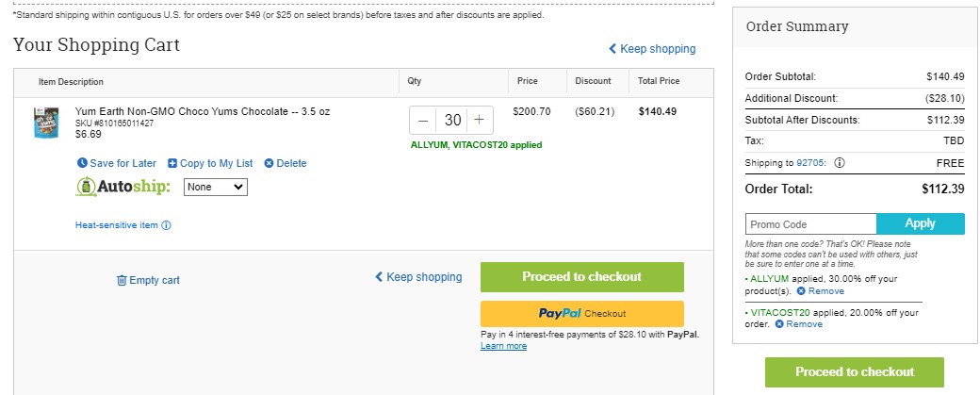The image size is (980, 395).
Task: Click Proceed to checkout in cart area
Action: tap(582, 277)
